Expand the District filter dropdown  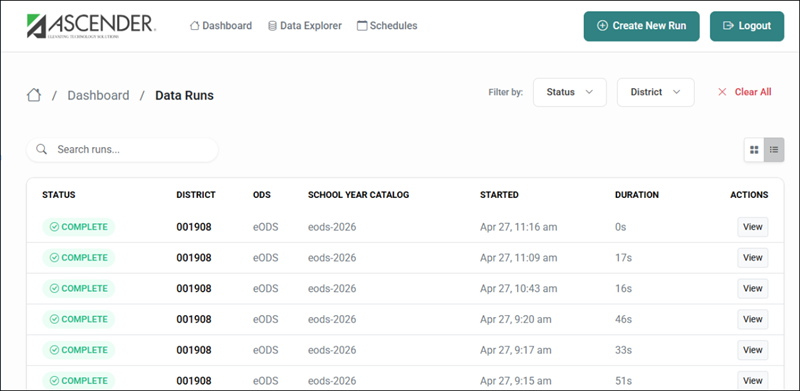click(x=656, y=92)
